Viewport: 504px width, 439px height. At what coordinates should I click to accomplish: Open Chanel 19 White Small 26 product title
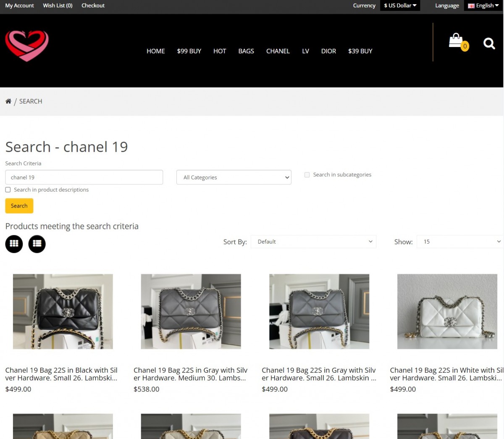point(446,374)
